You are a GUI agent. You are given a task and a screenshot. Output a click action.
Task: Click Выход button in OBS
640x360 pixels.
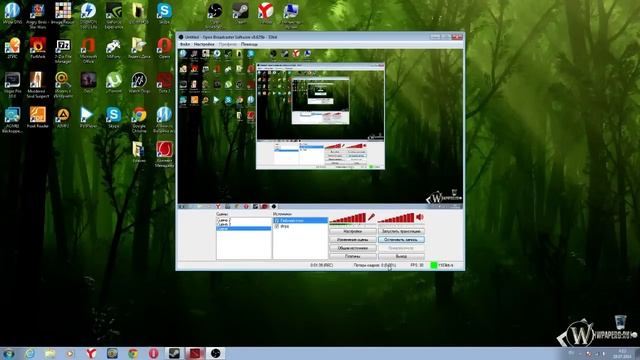401,257
